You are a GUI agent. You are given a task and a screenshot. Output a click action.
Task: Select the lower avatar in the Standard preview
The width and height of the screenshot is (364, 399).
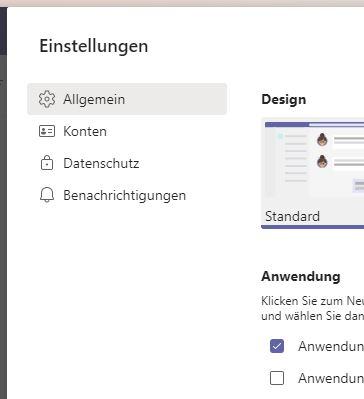pyautogui.click(x=322, y=162)
